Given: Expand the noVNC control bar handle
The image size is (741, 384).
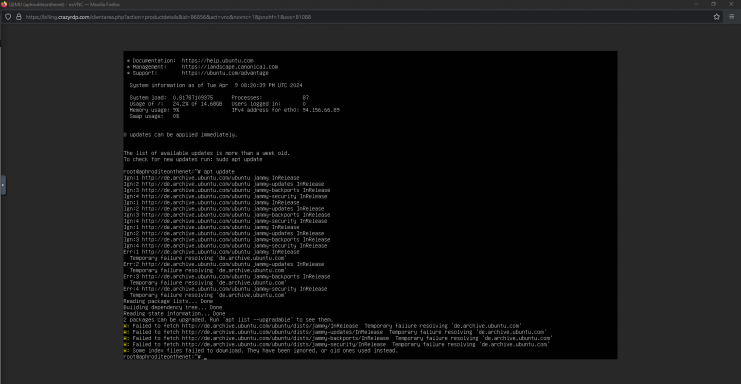Looking at the screenshot, I should tap(3, 185).
